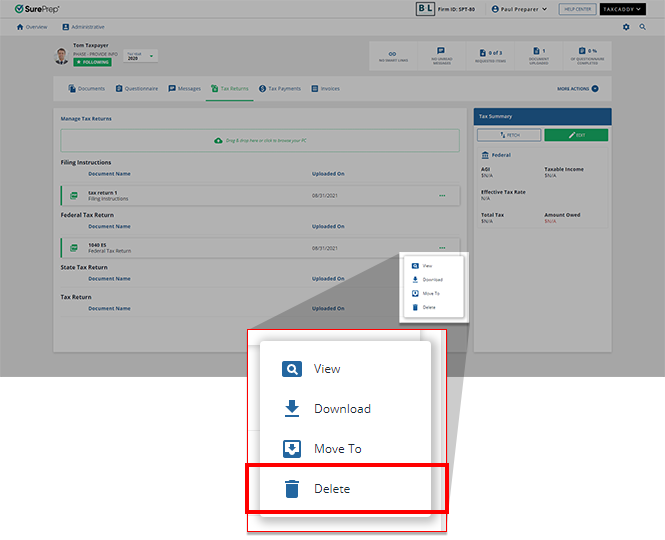Open settings with the gear icon

[x=626, y=27]
